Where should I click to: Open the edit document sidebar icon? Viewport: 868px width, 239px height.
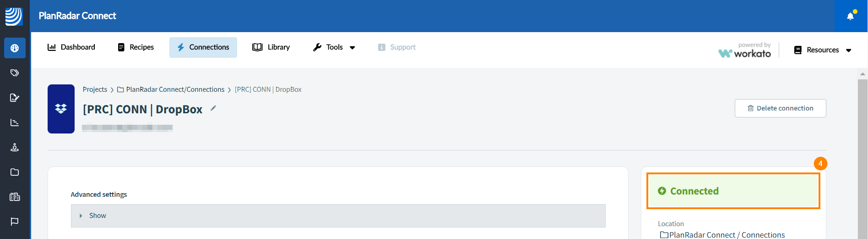click(15, 98)
